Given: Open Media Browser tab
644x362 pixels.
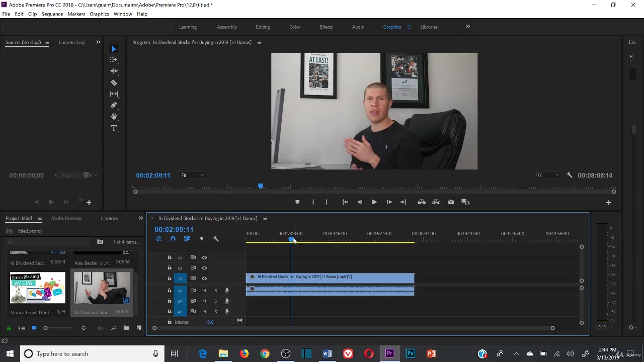Looking at the screenshot, I should (66, 218).
